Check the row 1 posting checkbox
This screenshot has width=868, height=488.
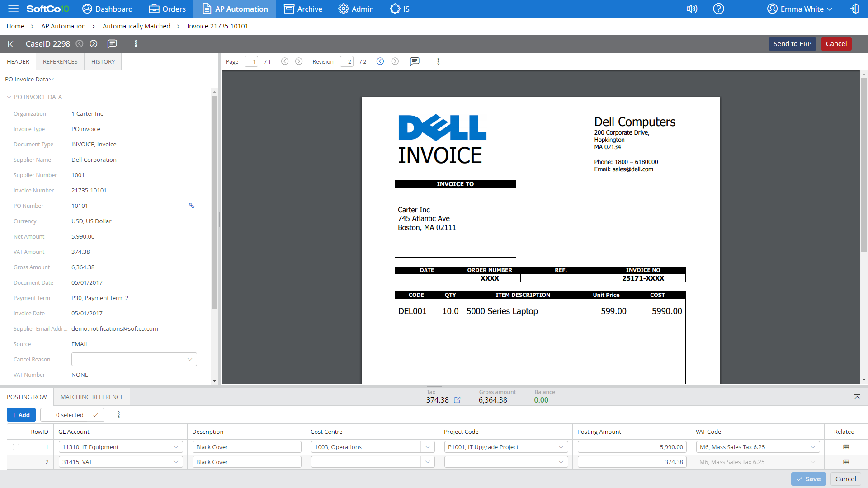tap(16, 447)
